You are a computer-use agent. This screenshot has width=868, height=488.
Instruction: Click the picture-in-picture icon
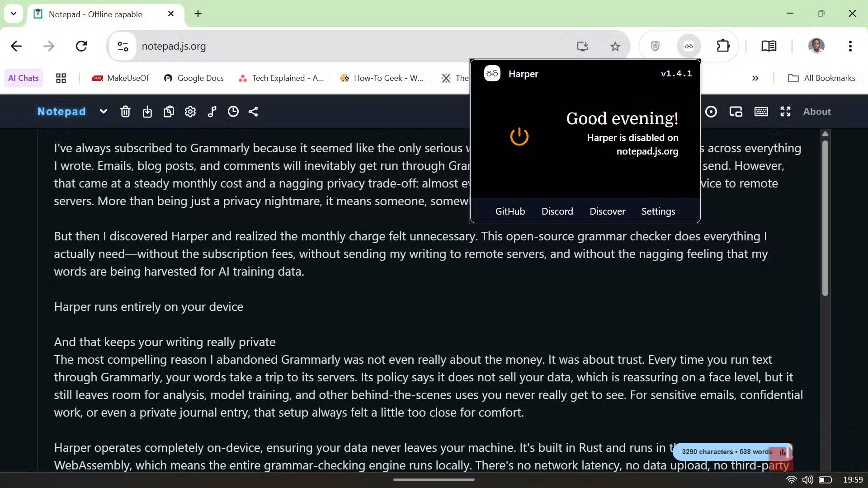pos(736,112)
